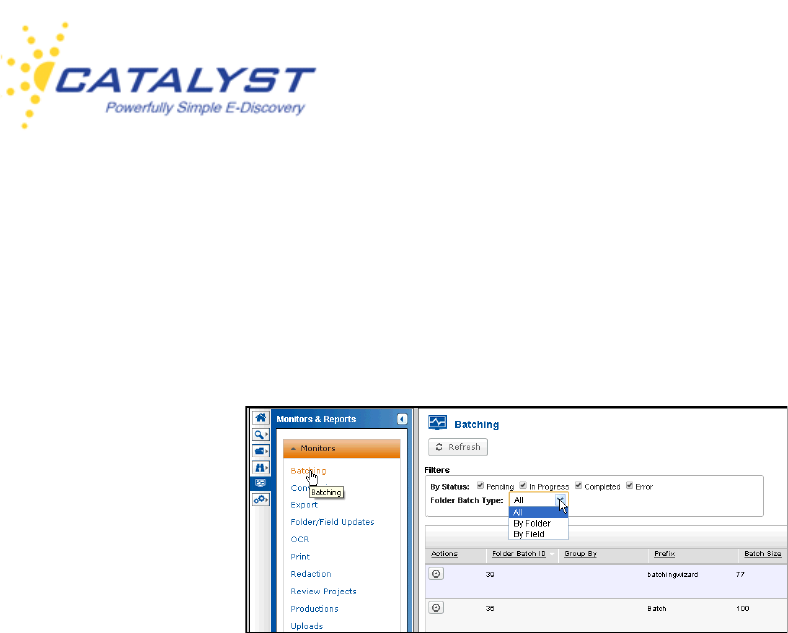Choose By Folder in batch type list
The height and width of the screenshot is (633, 788).
point(538,523)
